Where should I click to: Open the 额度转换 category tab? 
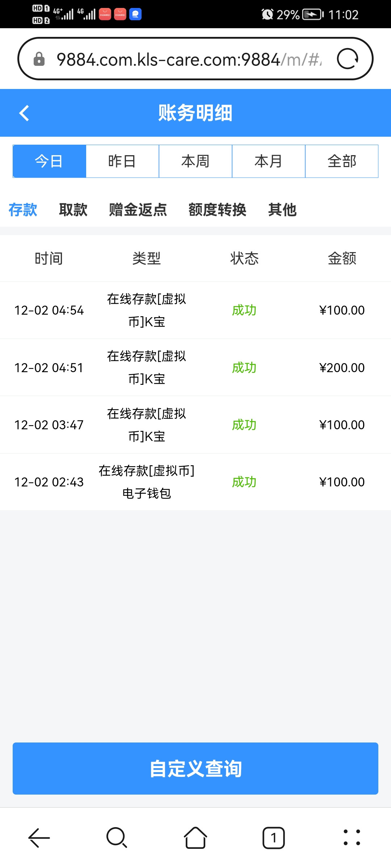pos(217,210)
